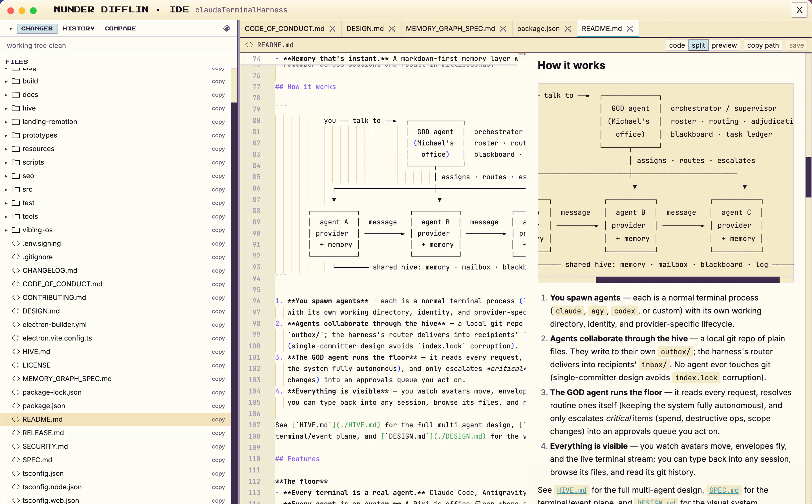Click the file icon next to .env.signing
This screenshot has height=504, width=812.
coord(16,243)
